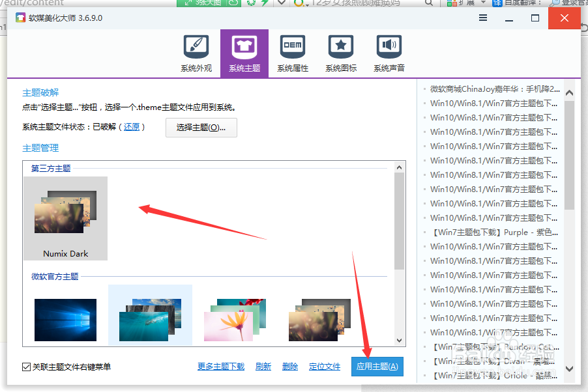588x392 pixels.
Task: Click the news list up arrow
Action: click(x=569, y=93)
